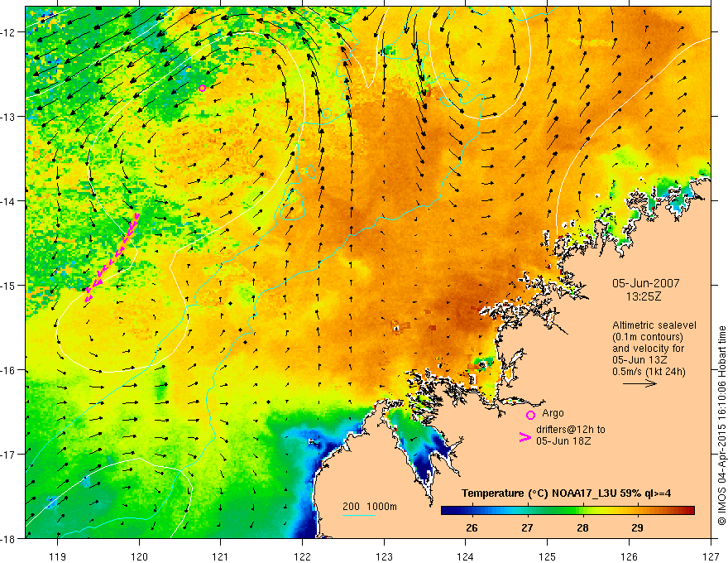The image size is (728, 563).
Task: Click the magenta drifter arrowhead legend symbol
Action: click(525, 437)
